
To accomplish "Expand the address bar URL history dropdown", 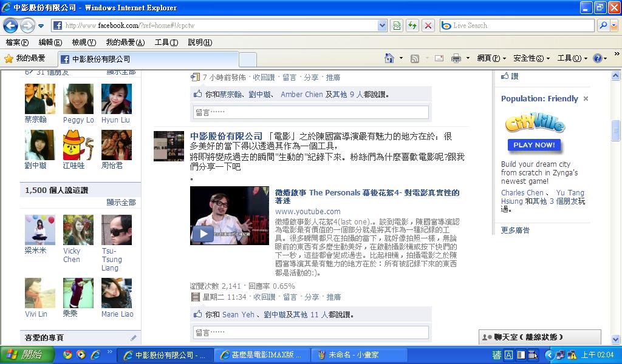I will tap(382, 25).
